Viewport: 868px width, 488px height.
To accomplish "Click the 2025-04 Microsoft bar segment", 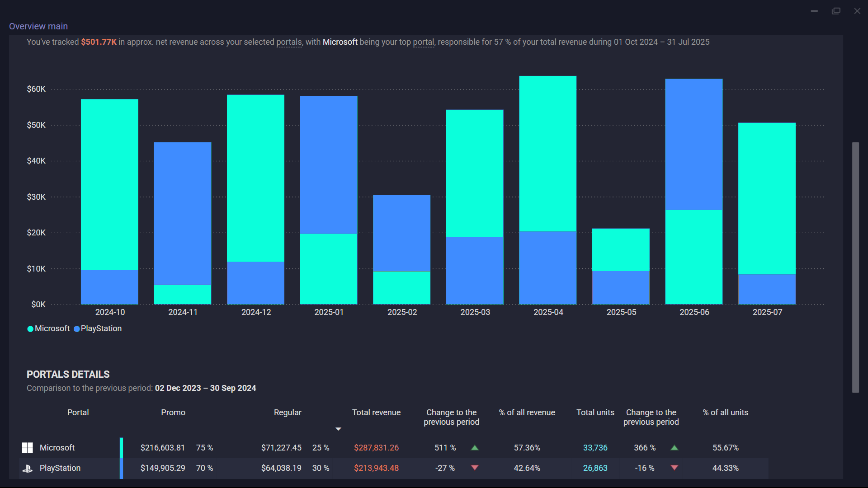I will pyautogui.click(x=547, y=154).
